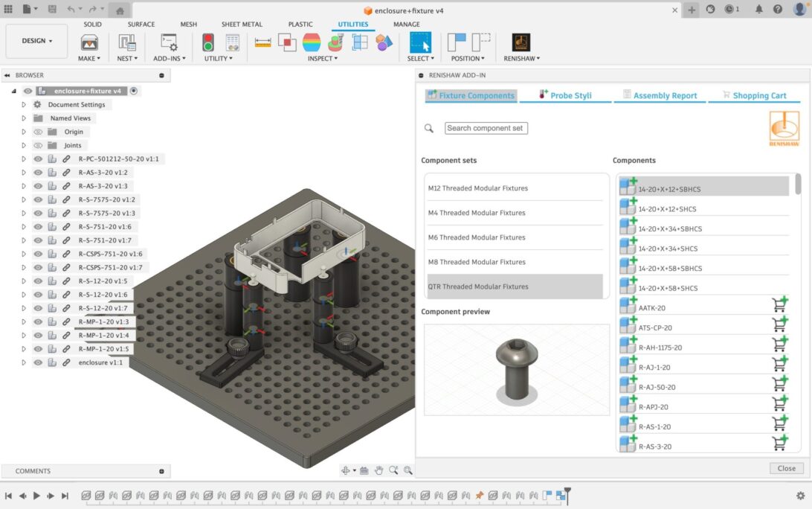Open the SHEET METAL ribbon tab
This screenshot has width=812, height=509.
pos(242,24)
